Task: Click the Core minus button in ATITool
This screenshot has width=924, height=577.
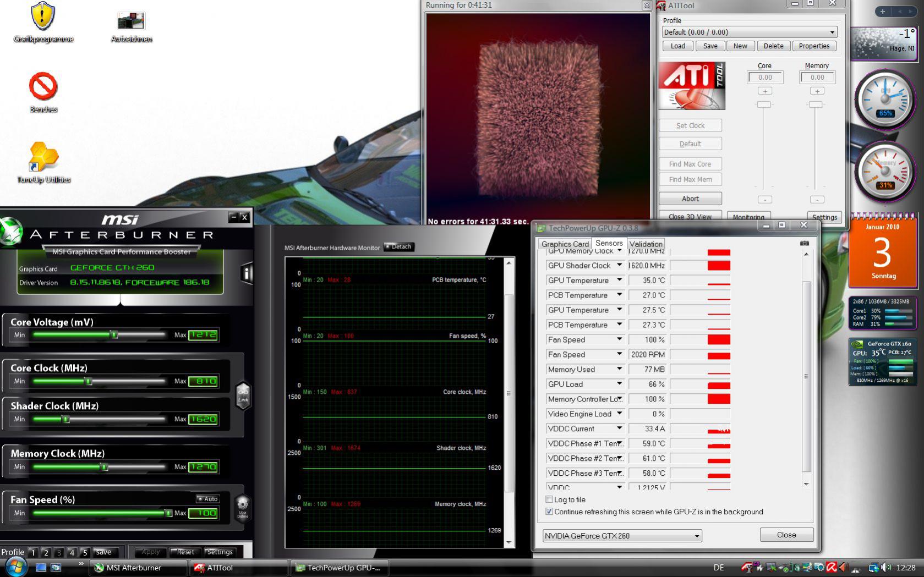Action: point(765,199)
